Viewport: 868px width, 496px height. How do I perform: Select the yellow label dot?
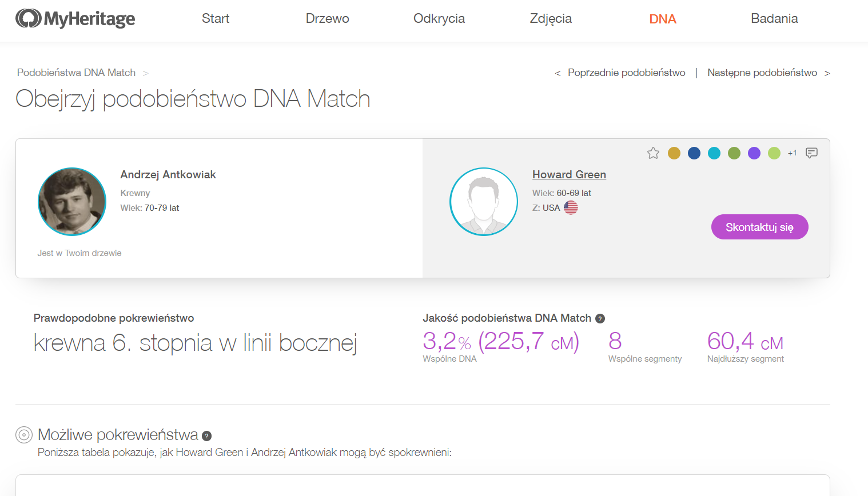click(x=674, y=153)
